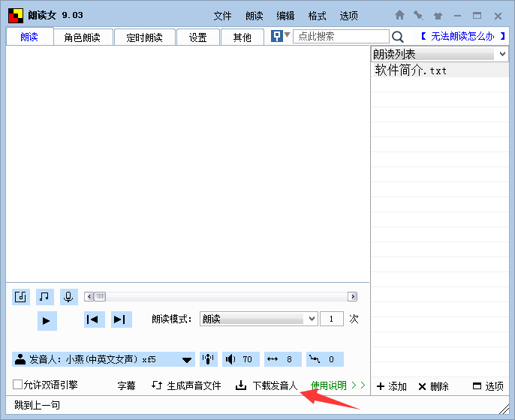Switch to the 设置 tab

click(x=197, y=37)
